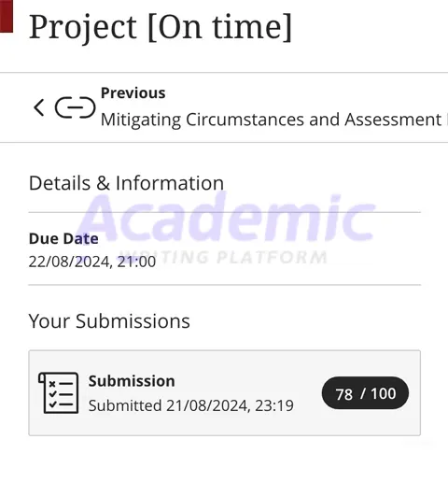
Task: Click the link chain icon
Action: click(75, 107)
